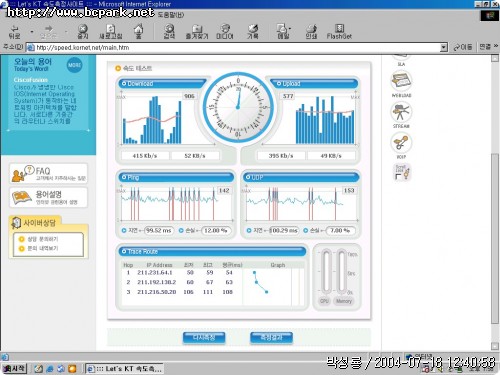Click the Download panel header
500x375 pixels.
163,84
